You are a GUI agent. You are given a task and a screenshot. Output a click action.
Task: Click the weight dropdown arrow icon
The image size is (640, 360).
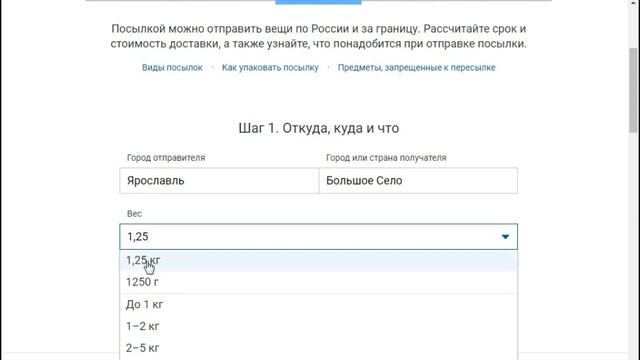(x=505, y=237)
